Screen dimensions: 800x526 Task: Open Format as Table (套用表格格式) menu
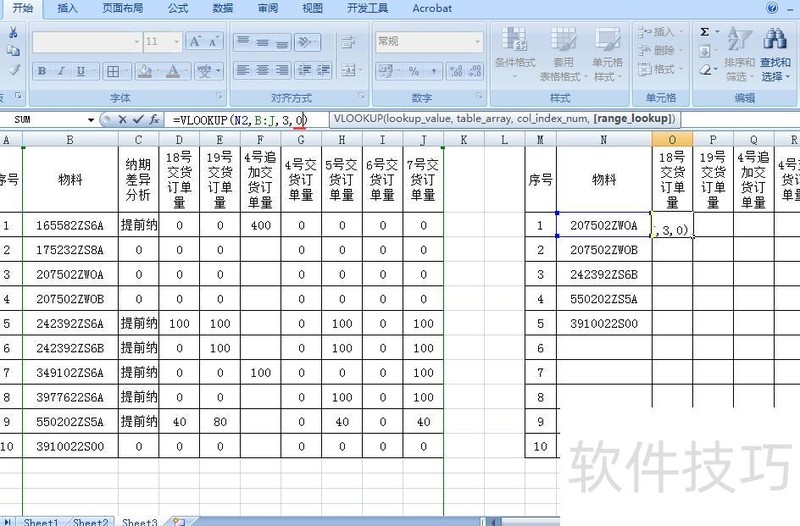pos(563,55)
